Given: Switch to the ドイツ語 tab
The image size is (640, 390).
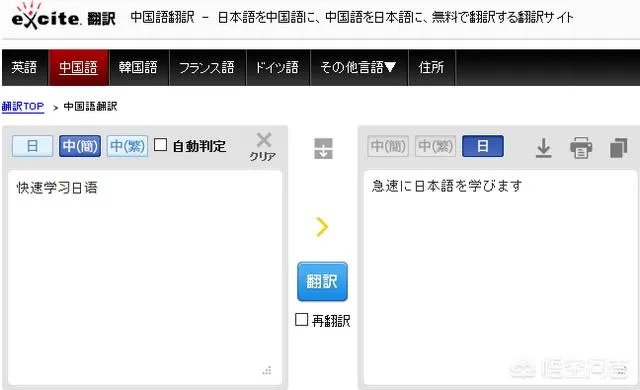Looking at the screenshot, I should (x=278, y=67).
